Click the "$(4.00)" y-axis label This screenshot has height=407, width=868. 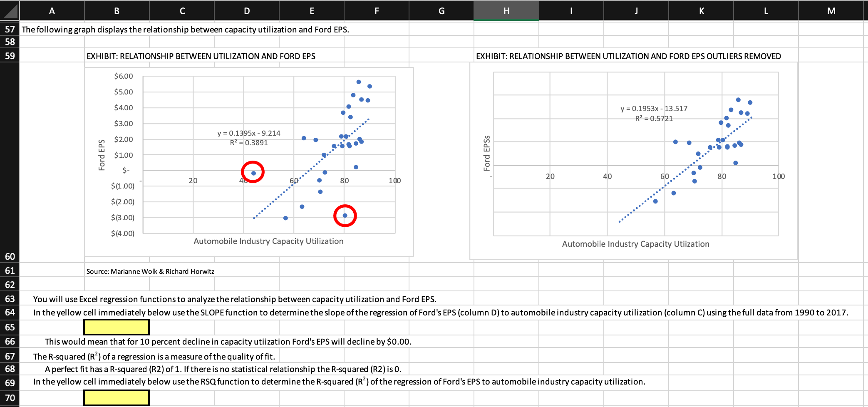[x=123, y=233]
